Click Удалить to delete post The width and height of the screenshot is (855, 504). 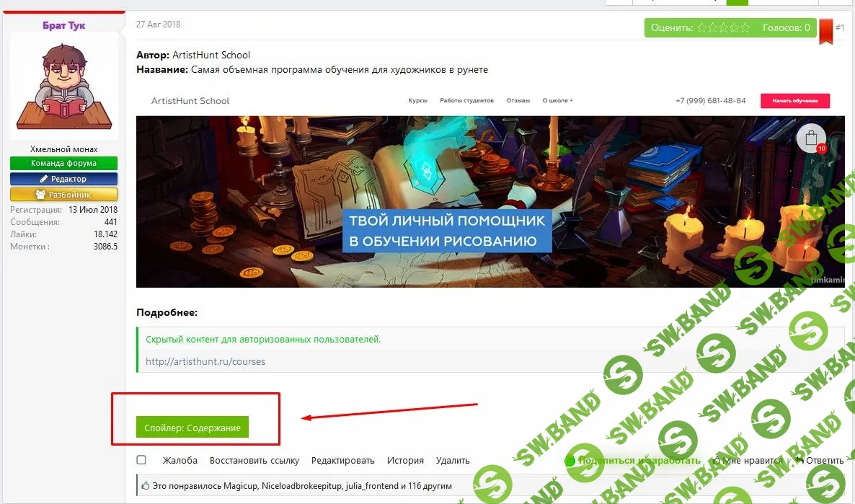(453, 460)
